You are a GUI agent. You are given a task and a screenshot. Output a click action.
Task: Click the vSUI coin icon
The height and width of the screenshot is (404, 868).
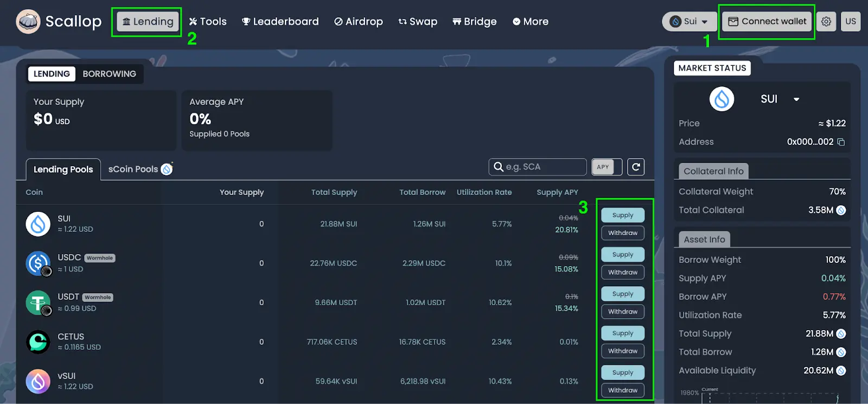(38, 381)
